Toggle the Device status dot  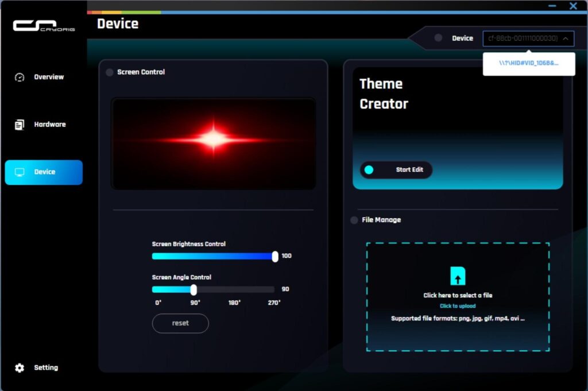[438, 38]
